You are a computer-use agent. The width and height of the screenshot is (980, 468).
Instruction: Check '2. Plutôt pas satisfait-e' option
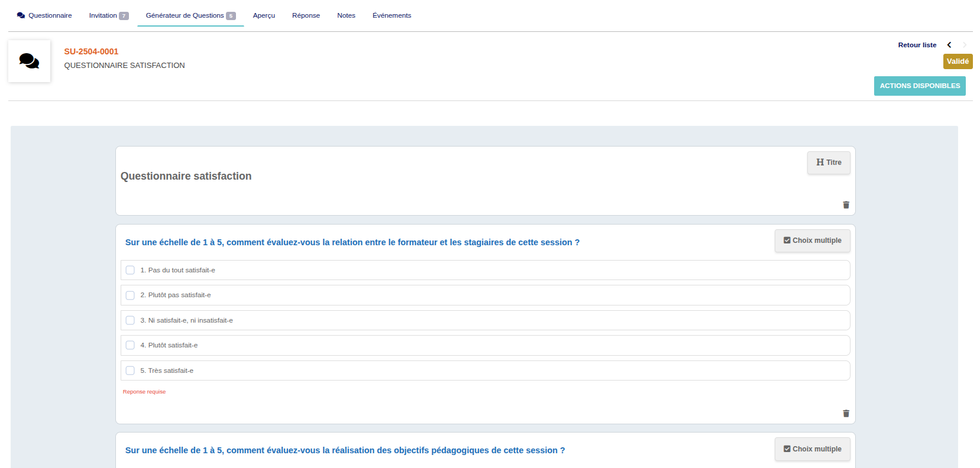point(130,295)
